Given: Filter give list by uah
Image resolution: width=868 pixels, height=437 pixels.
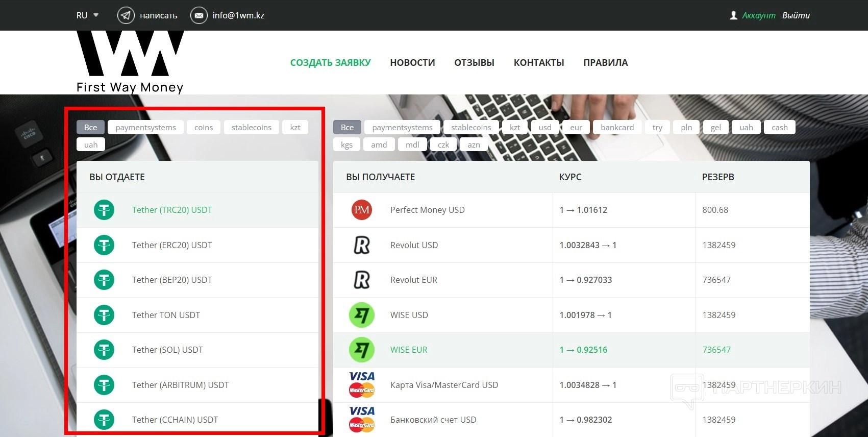Looking at the screenshot, I should tap(91, 144).
